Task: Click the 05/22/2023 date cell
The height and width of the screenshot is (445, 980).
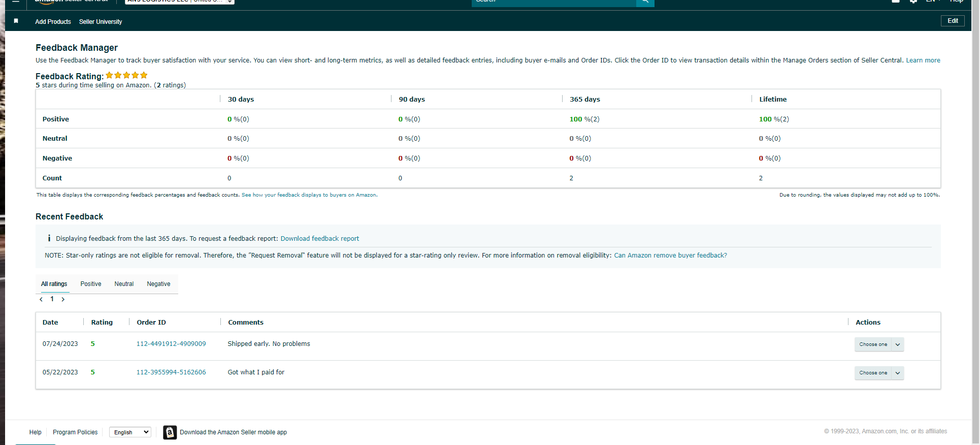Action: coord(60,372)
